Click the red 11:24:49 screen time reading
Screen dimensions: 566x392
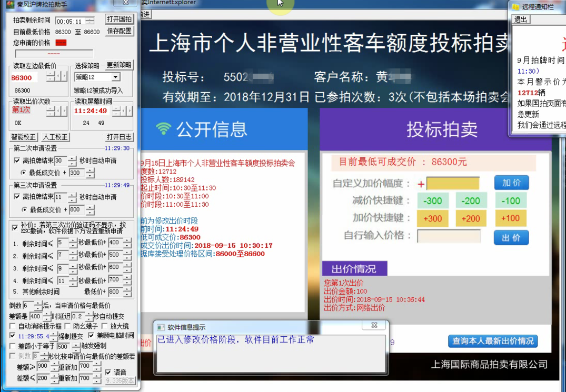(91, 110)
